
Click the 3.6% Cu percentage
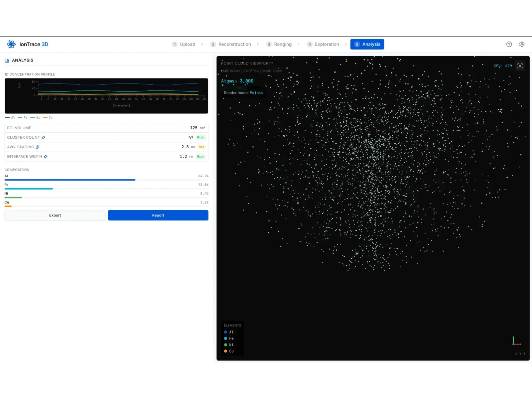(x=204, y=202)
